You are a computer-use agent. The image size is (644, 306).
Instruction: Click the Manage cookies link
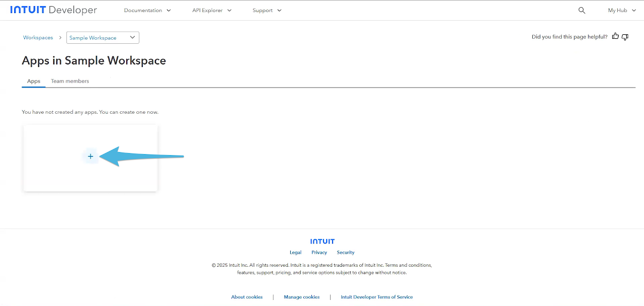[x=301, y=297]
